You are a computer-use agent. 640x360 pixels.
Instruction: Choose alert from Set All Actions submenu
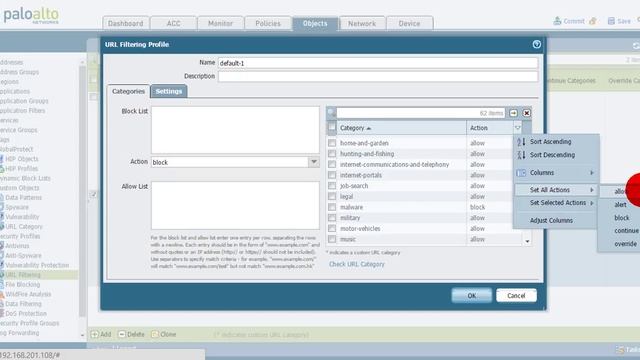620,205
